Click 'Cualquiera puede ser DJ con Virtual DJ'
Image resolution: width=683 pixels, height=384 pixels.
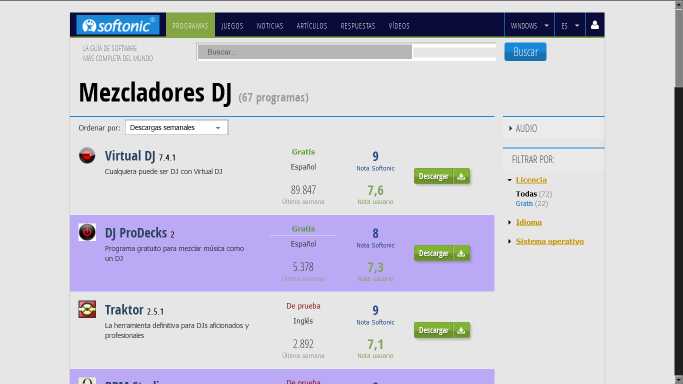coord(164,172)
